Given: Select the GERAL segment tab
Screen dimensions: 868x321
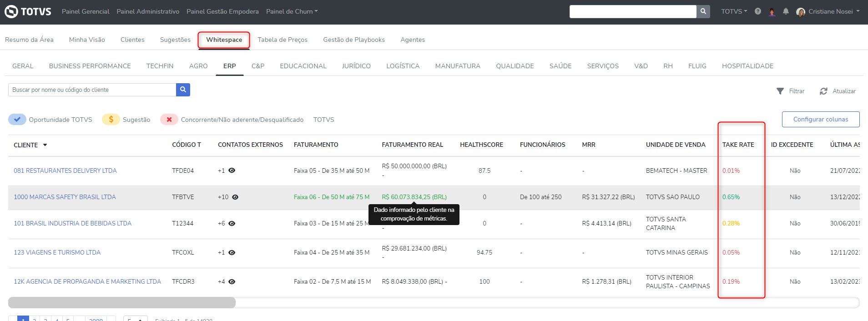Looking at the screenshot, I should pos(23,66).
